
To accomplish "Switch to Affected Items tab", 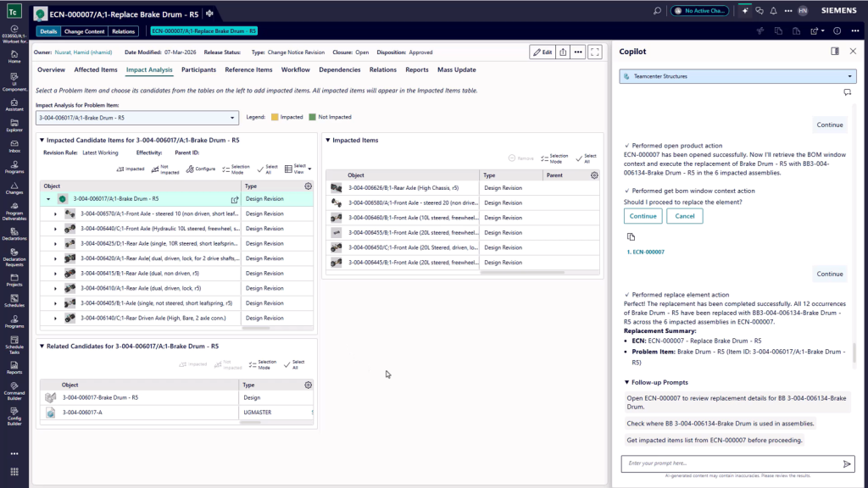I will [x=96, y=69].
